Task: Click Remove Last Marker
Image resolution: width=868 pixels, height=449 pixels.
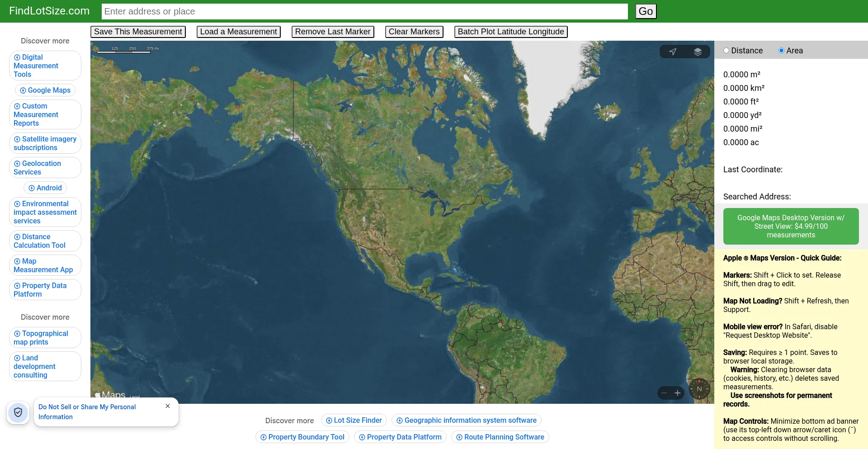Action: 333,32
